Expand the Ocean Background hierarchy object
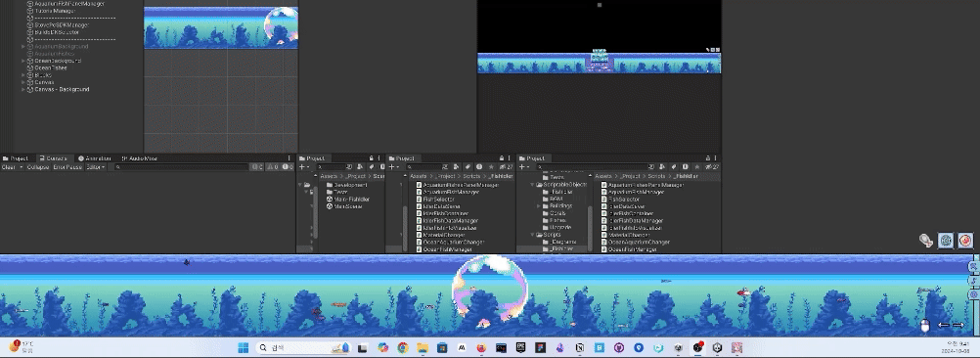This screenshot has width=980, height=358. 23,62
